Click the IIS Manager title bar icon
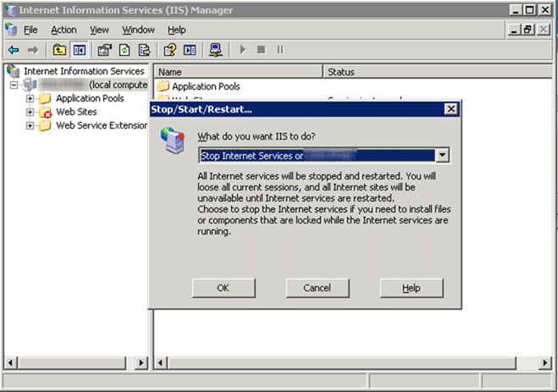The height and width of the screenshot is (392, 558). click(x=11, y=9)
